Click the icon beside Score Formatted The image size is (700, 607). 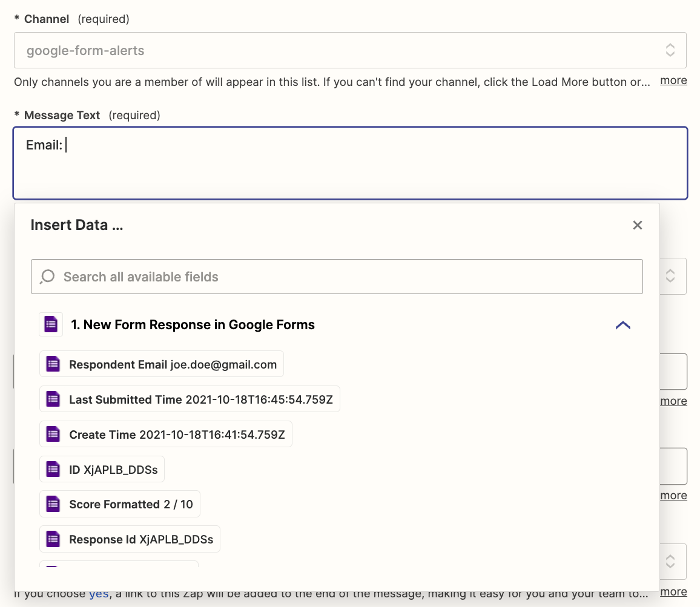pos(53,504)
